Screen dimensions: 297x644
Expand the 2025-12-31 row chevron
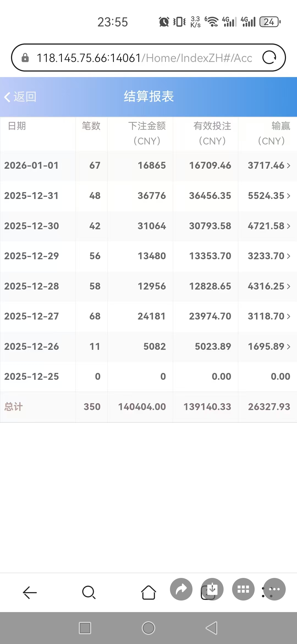[x=288, y=196]
